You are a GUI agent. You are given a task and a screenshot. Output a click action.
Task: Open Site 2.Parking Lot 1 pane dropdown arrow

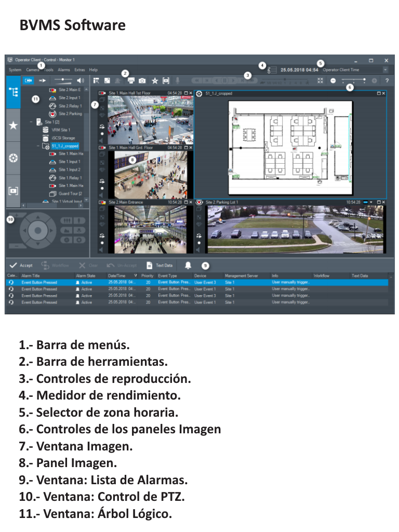pyautogui.click(x=371, y=202)
